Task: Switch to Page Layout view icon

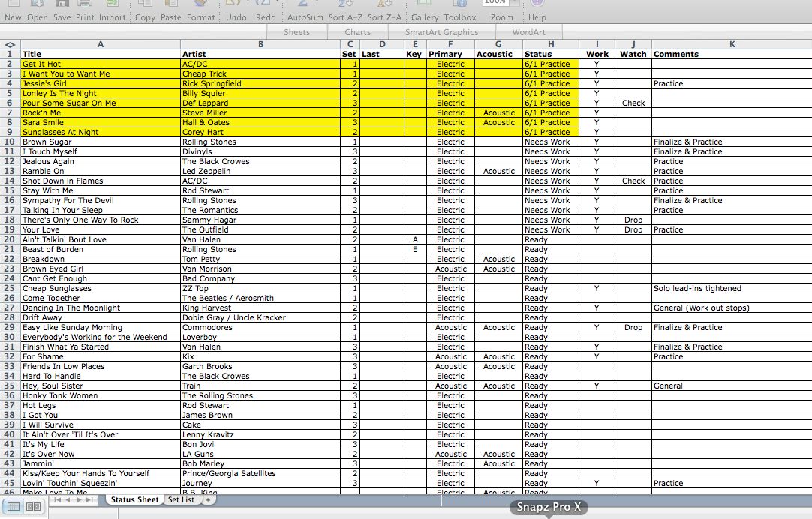Action: pos(33,506)
